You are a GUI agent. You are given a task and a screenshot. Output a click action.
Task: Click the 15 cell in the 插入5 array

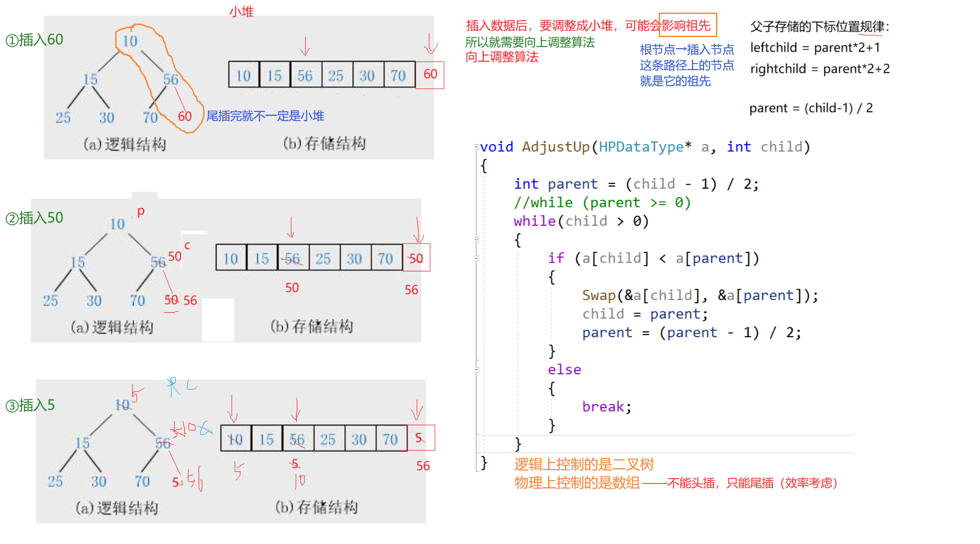click(x=267, y=439)
